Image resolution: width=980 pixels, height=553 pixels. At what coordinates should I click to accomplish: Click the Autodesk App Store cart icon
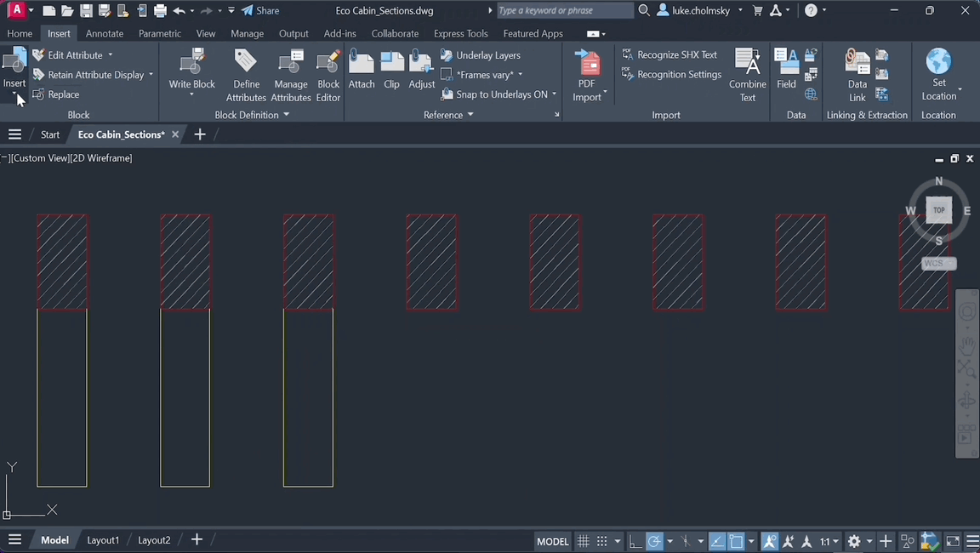coord(757,10)
